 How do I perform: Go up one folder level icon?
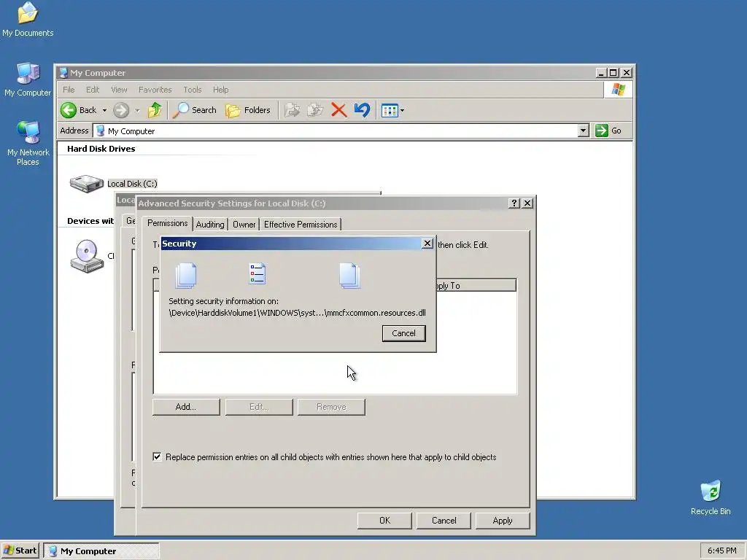click(155, 110)
